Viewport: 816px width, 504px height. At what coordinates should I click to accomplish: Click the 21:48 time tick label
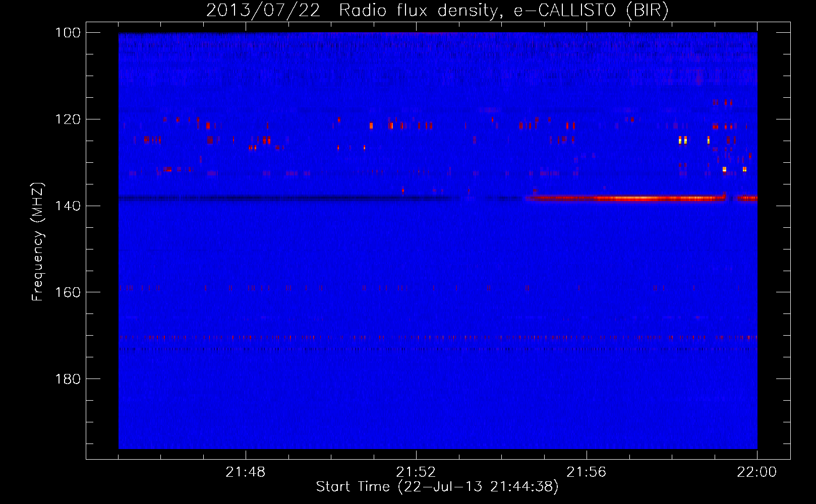[246, 472]
